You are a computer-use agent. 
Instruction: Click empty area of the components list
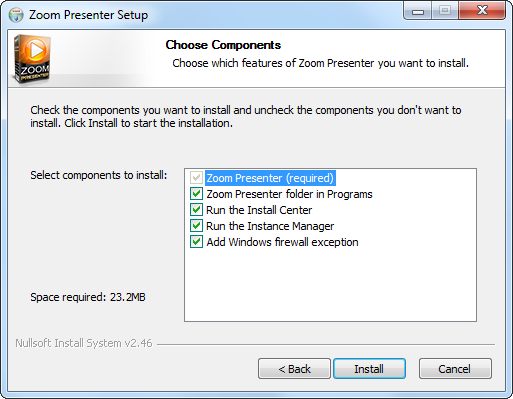click(x=330, y=285)
